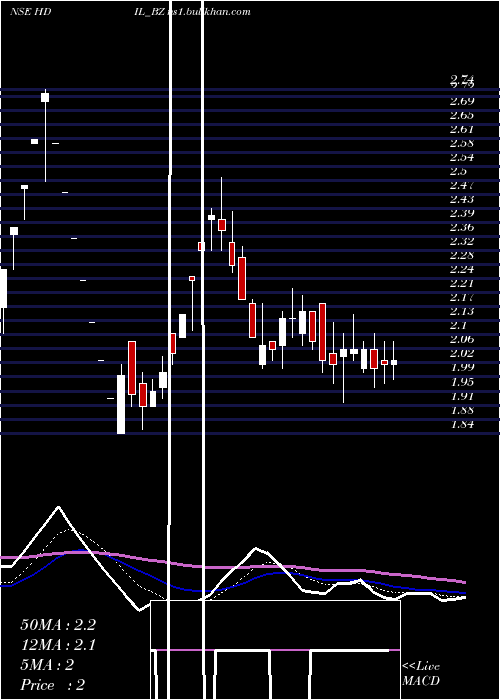Click the 2.58 price axis label
This screenshot has height=700, width=500.
coord(462,143)
